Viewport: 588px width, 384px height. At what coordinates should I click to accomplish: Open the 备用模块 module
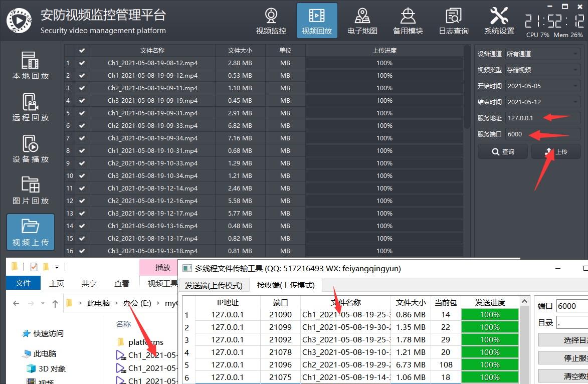coord(408,20)
